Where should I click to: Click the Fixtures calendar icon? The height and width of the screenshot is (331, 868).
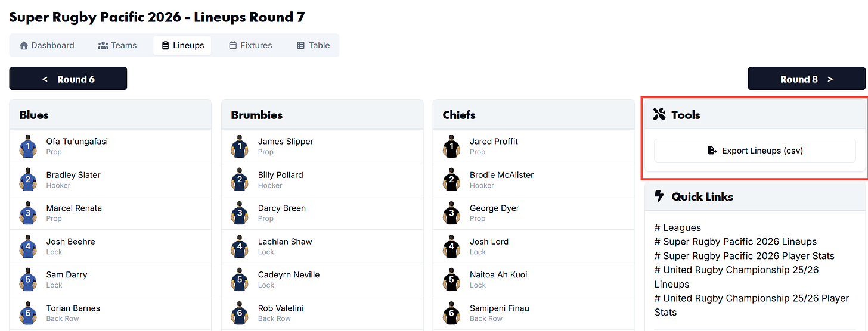click(233, 45)
